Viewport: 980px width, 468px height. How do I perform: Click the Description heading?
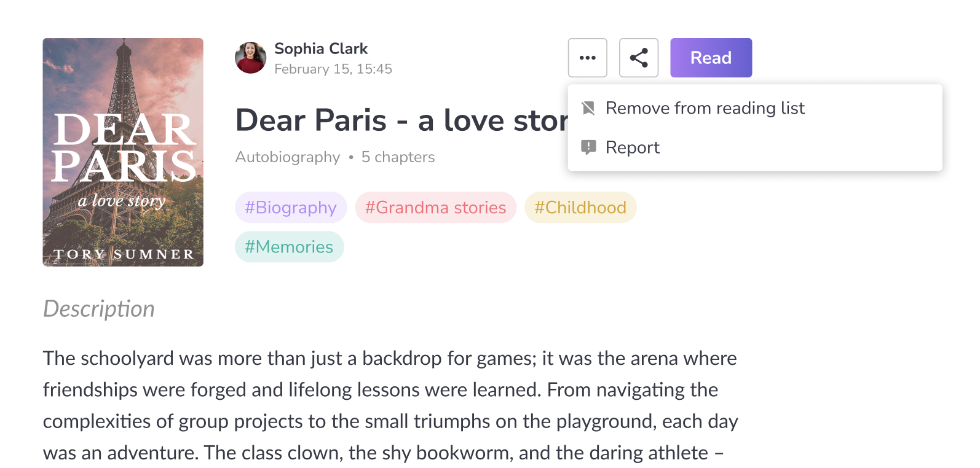pyautogui.click(x=99, y=308)
